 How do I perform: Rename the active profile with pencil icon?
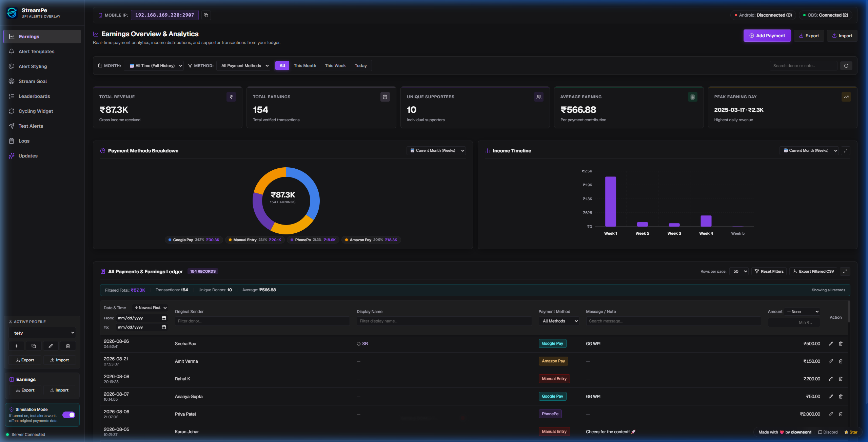(51, 346)
